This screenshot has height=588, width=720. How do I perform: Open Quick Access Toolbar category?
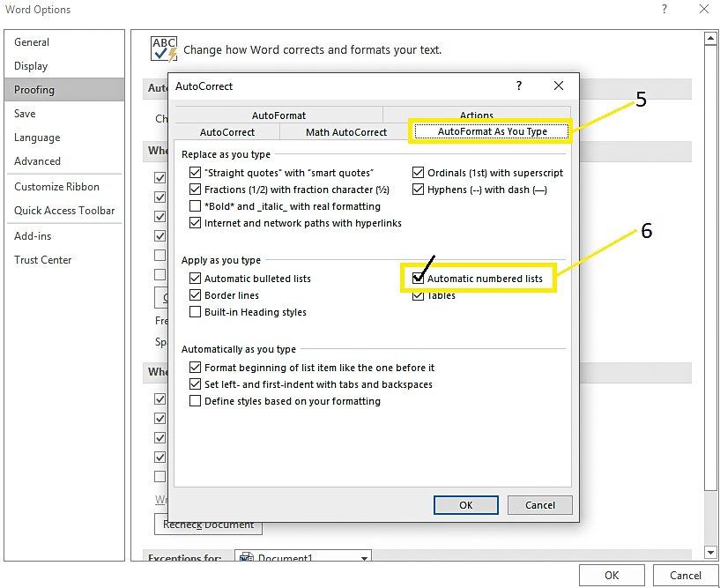pos(64,211)
